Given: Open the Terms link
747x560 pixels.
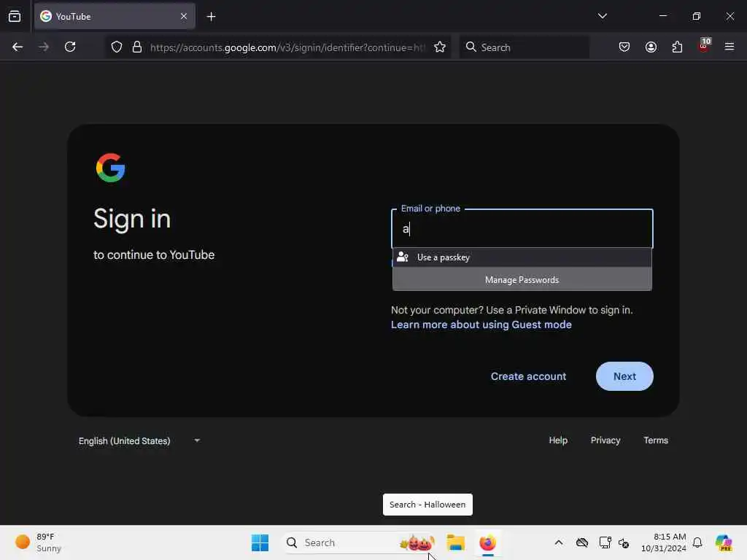Looking at the screenshot, I should pos(656,440).
